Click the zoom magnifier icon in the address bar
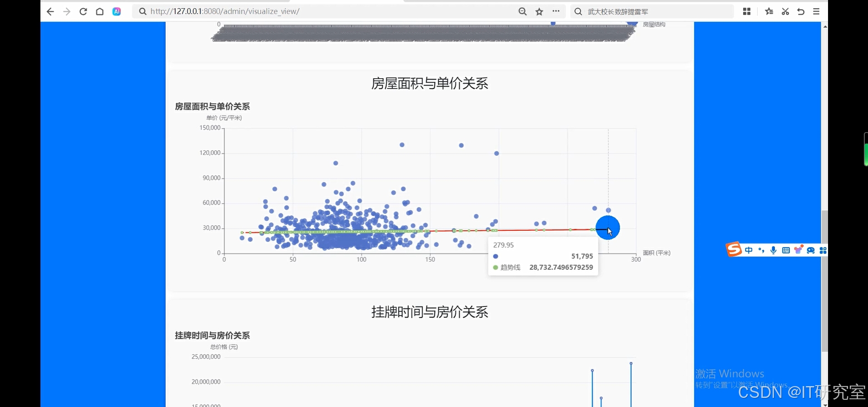868x407 pixels. point(522,12)
